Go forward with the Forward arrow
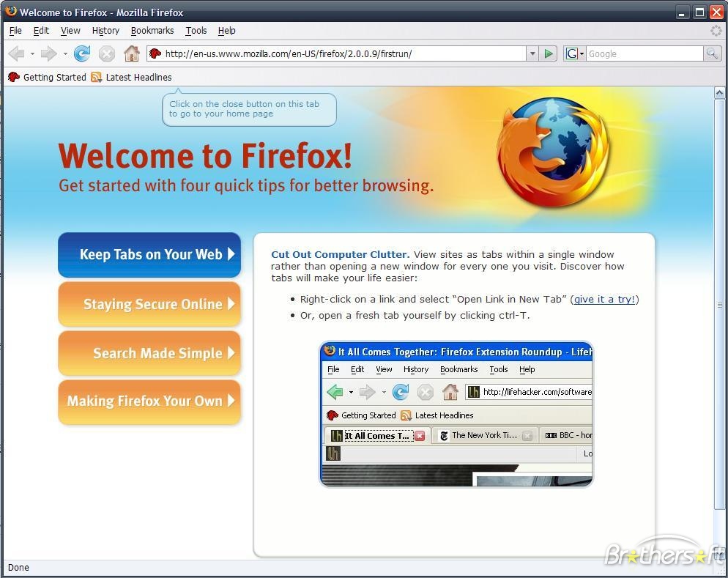Viewport: 728px width, 578px height. click(x=48, y=54)
